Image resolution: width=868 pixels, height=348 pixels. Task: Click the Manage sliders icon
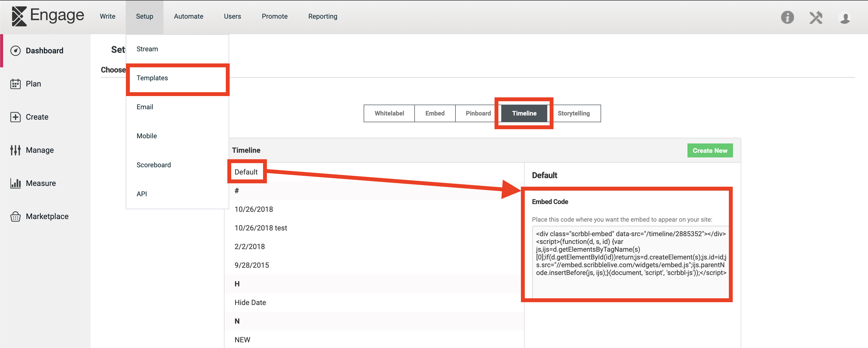tap(16, 150)
